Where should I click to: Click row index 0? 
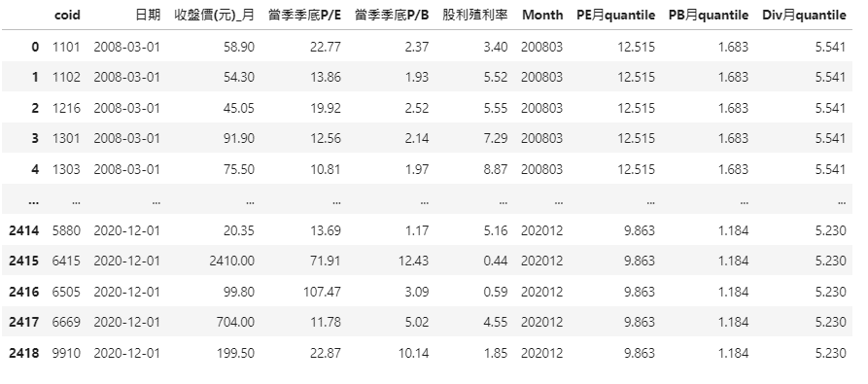[35, 47]
